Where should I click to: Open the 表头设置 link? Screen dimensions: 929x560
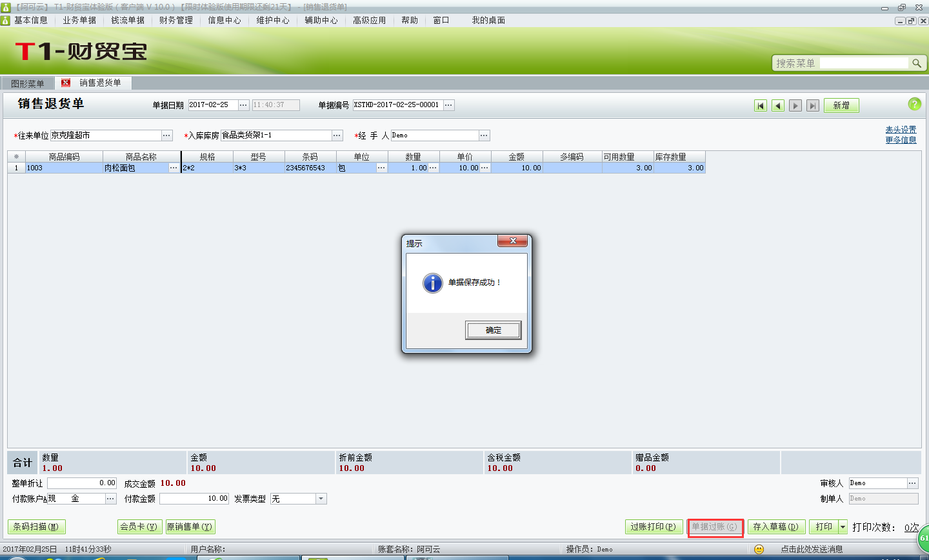tap(901, 129)
